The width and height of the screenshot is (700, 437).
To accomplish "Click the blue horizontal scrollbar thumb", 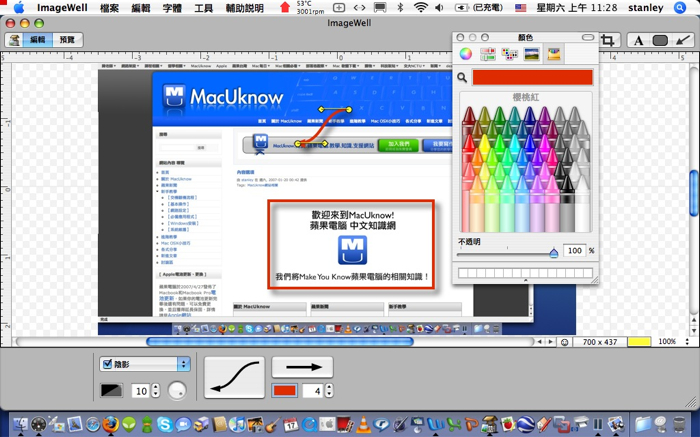I will pos(280,342).
